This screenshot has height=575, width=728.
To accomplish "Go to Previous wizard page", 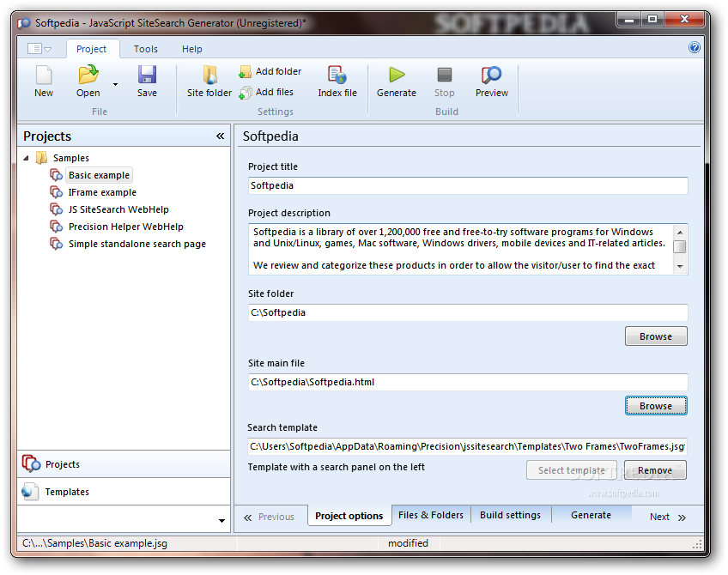I will click(x=270, y=517).
